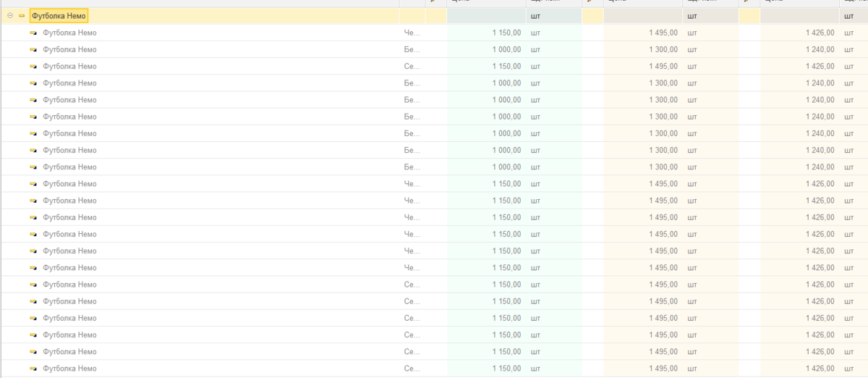Collapse the Футболка Немо group row

point(9,16)
